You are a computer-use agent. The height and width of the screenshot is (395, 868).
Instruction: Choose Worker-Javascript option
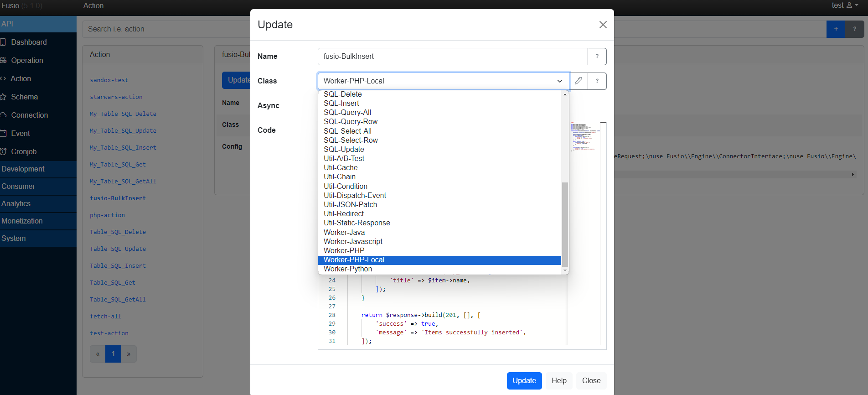[x=439, y=241]
